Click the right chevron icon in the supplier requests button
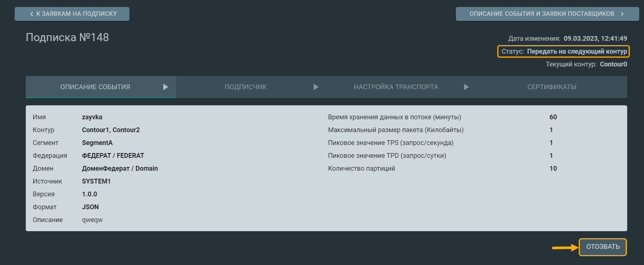644x265 pixels. 622,14
